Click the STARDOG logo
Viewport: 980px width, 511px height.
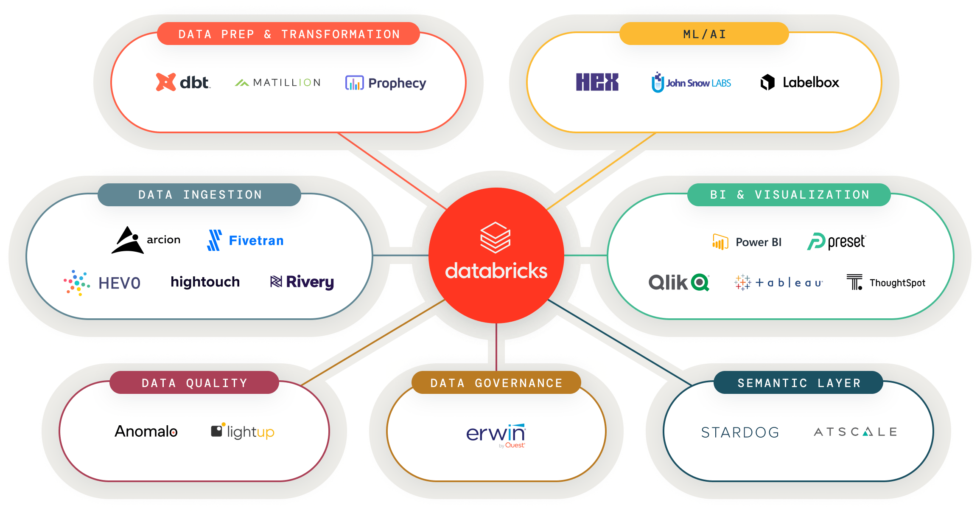pyautogui.click(x=740, y=432)
